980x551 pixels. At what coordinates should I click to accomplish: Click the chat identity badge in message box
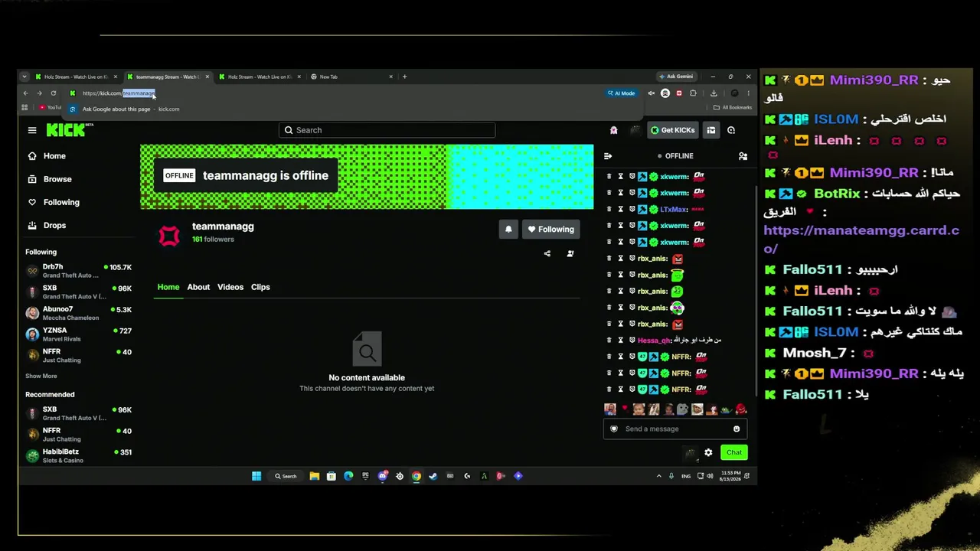(x=613, y=429)
